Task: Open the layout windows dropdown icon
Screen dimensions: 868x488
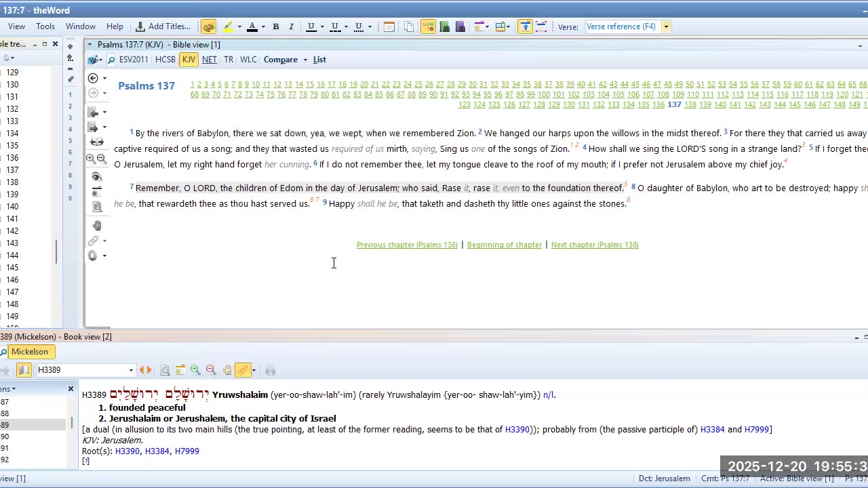Action: [502, 26]
